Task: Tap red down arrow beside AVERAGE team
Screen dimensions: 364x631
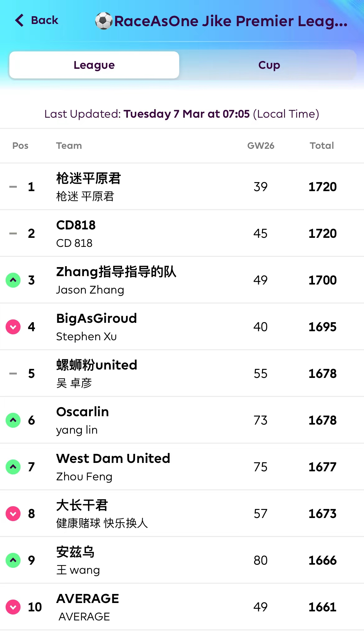Action: (13, 607)
